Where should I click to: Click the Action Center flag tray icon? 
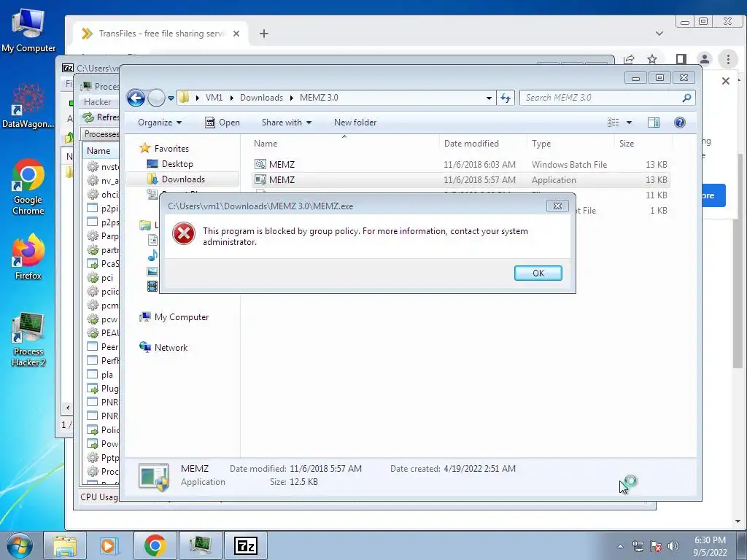point(656,546)
